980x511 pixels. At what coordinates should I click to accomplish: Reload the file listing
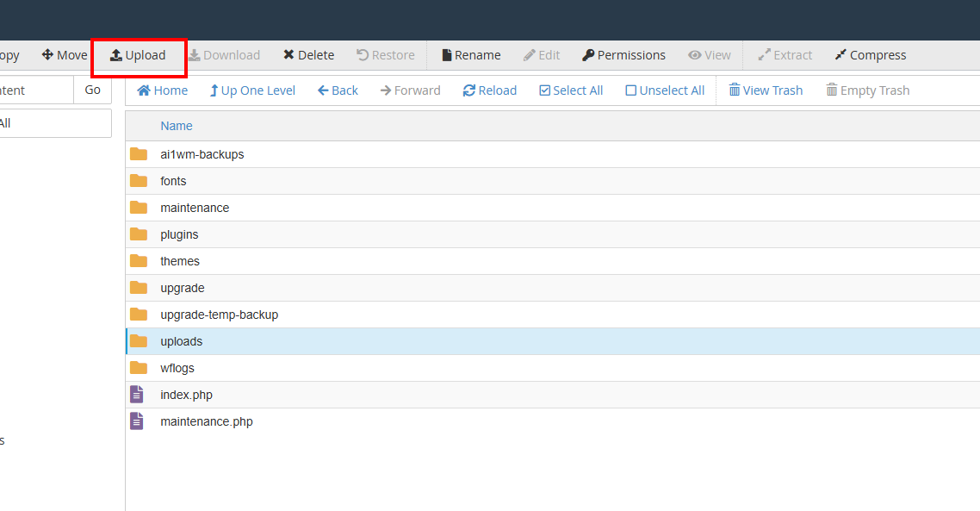tap(490, 90)
